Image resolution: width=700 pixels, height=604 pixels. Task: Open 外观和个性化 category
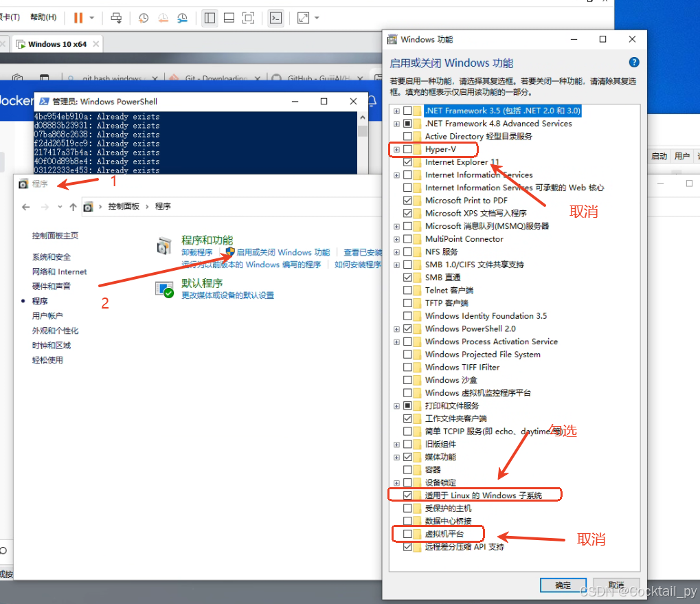(55, 331)
